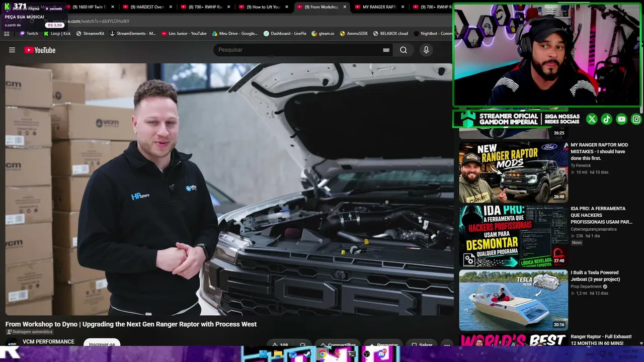Switch to the '1600 HP Twin' browser tab
The height and width of the screenshot is (362, 644).
click(x=89, y=7)
